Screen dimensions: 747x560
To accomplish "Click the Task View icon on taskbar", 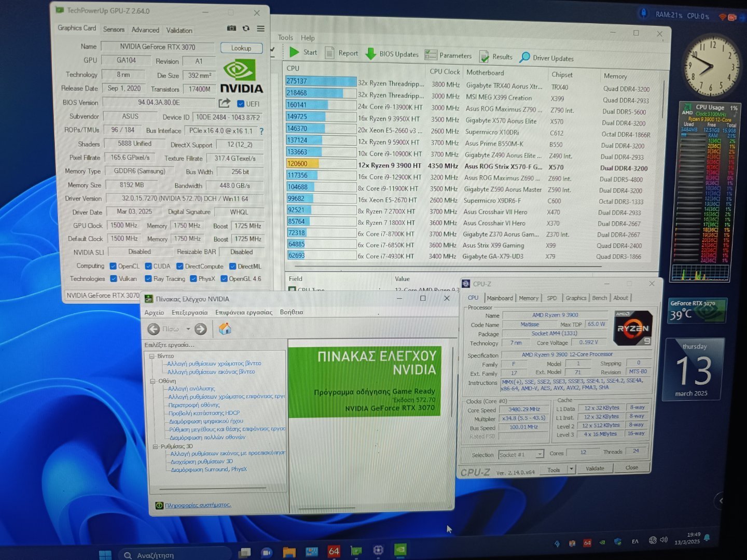I will pos(245,553).
